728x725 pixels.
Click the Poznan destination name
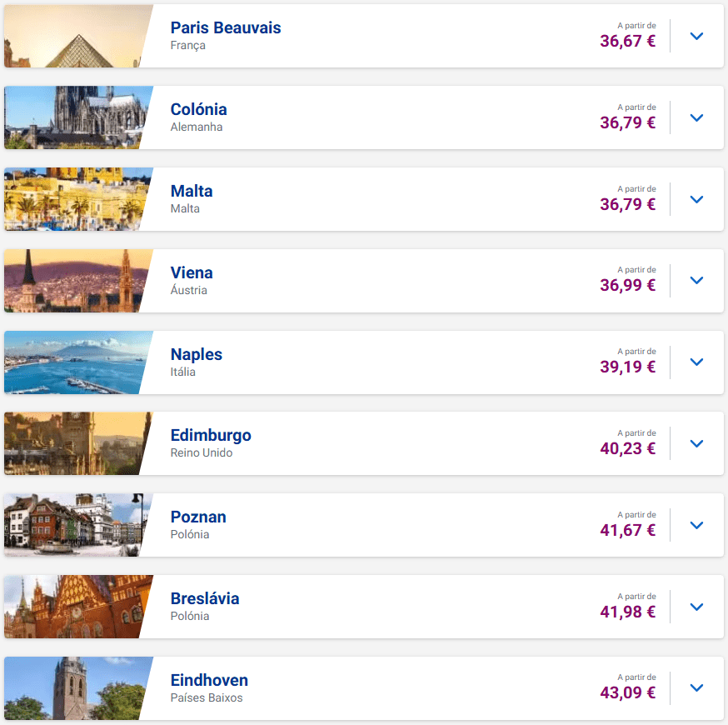198,517
